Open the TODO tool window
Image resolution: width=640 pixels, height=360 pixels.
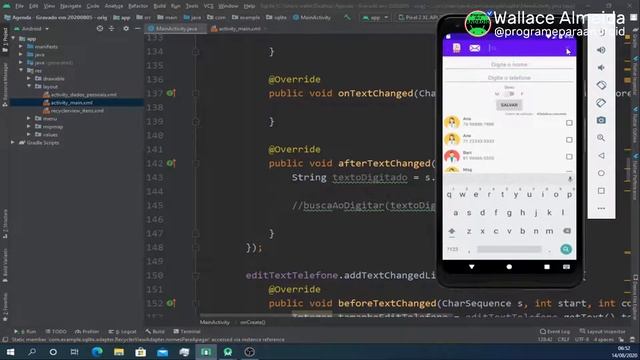tap(56, 331)
